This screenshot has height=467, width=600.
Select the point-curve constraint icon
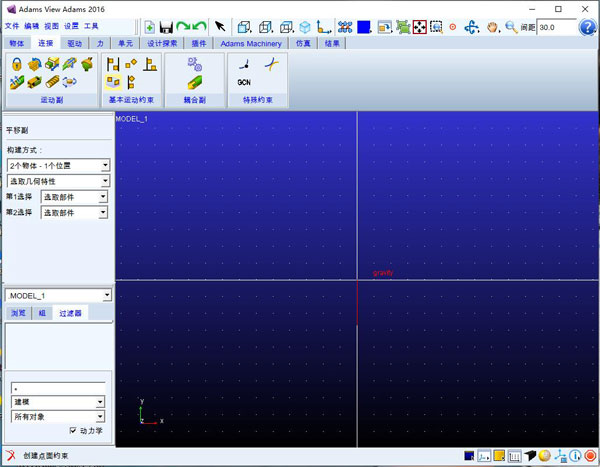(244, 64)
